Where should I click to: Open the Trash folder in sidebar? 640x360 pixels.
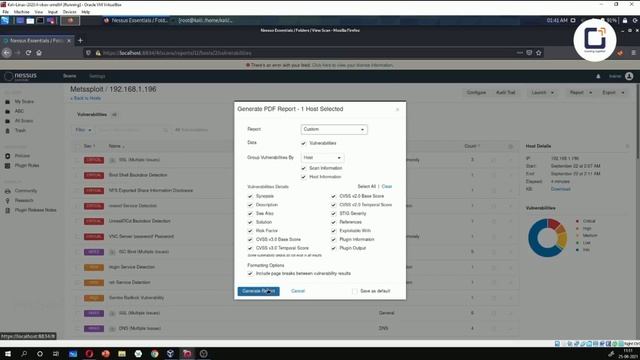pos(20,131)
